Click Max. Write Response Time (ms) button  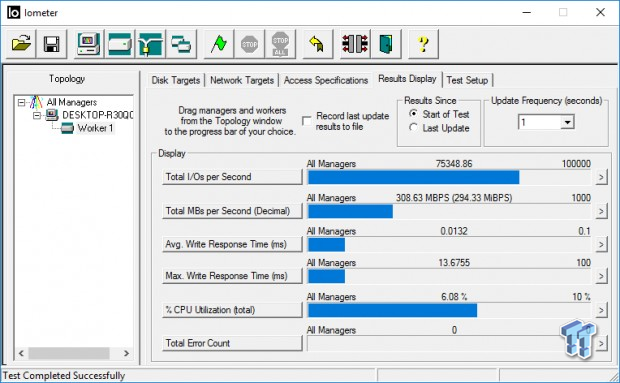[x=232, y=276]
